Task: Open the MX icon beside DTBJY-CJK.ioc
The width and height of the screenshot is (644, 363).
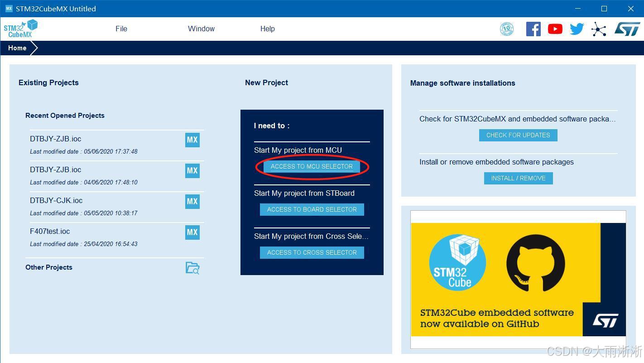Action: tap(192, 201)
